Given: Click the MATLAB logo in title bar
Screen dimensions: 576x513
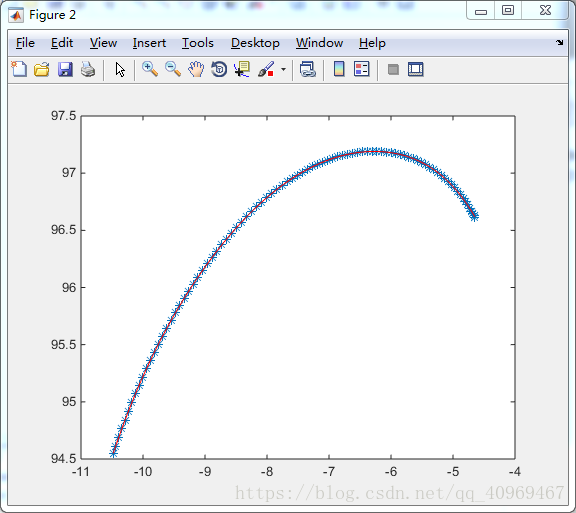Looking at the screenshot, I should pyautogui.click(x=16, y=15).
